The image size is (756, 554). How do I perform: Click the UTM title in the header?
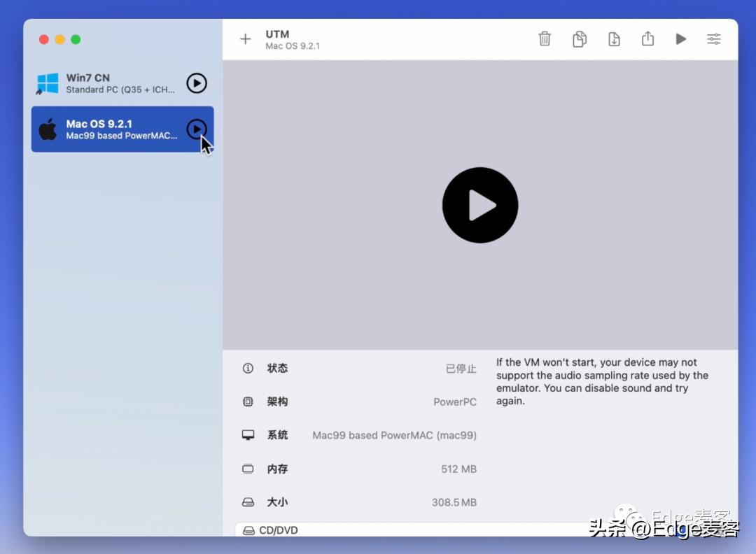coord(276,34)
